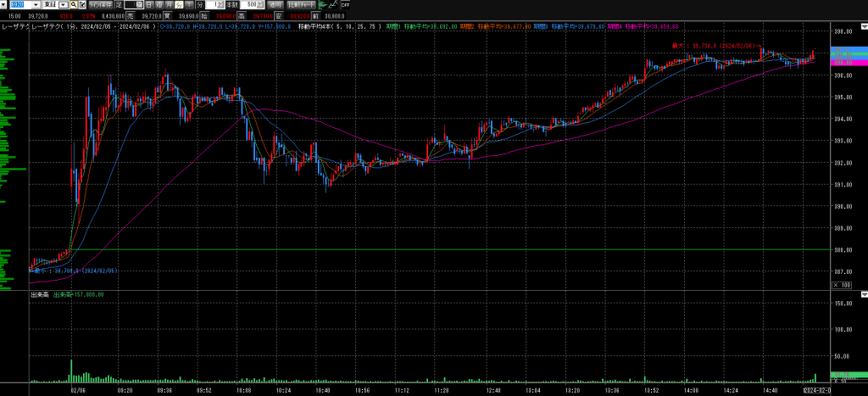Click the 適用 apply button
Screen dimensions: 868x396
[275, 5]
